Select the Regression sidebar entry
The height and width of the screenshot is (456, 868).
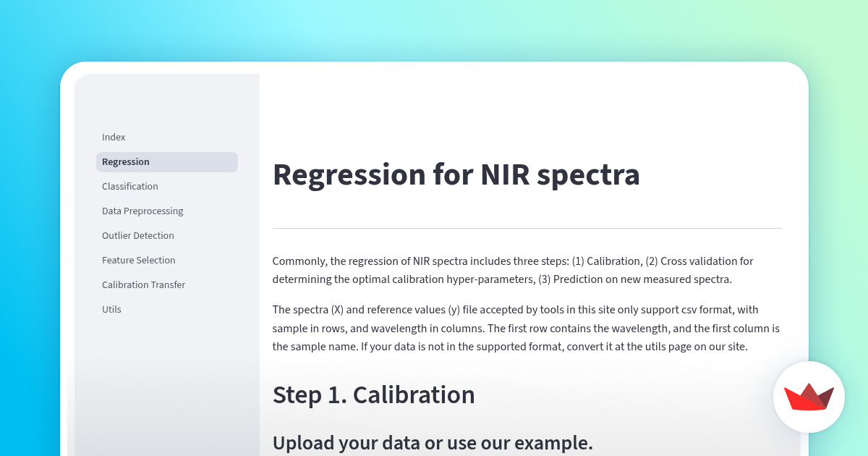(x=126, y=161)
